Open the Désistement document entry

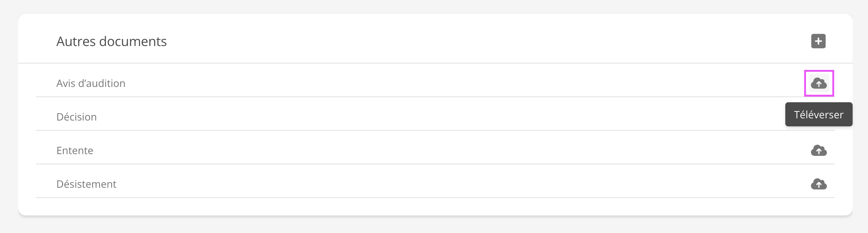coord(86,184)
